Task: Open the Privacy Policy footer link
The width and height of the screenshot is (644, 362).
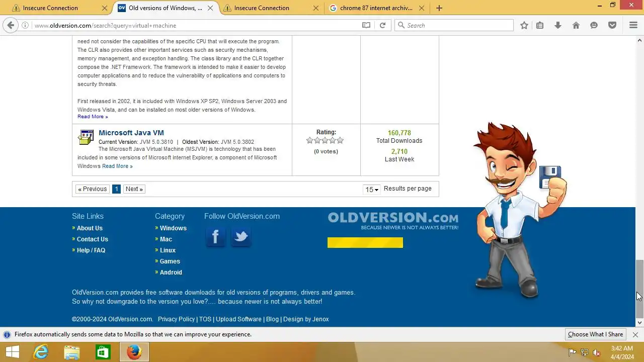Action: coord(176,319)
